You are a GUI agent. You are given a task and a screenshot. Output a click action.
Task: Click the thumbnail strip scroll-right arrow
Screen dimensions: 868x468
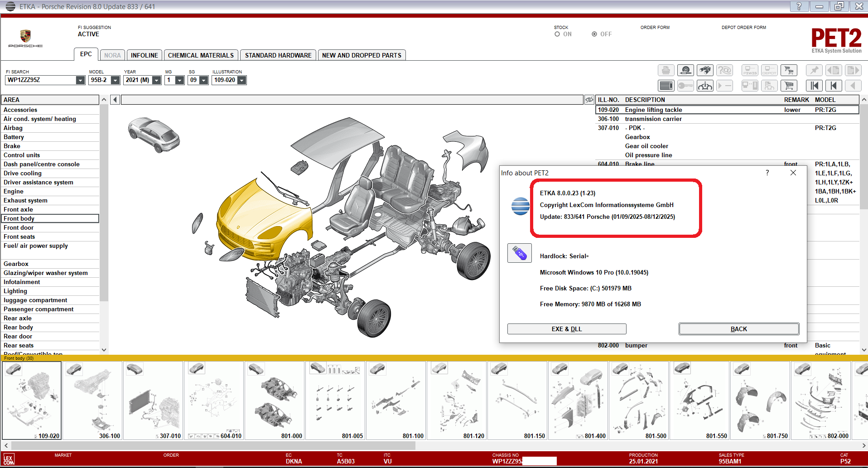click(864, 446)
